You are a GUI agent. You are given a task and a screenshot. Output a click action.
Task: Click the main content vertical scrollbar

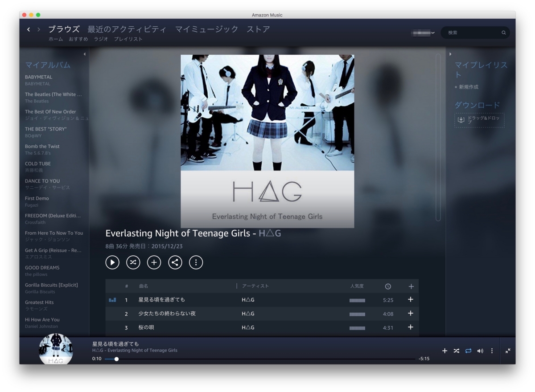[438, 137]
